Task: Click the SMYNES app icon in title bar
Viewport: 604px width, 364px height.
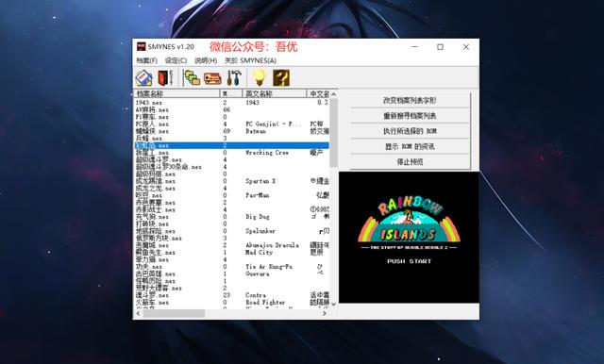Action: [141, 46]
